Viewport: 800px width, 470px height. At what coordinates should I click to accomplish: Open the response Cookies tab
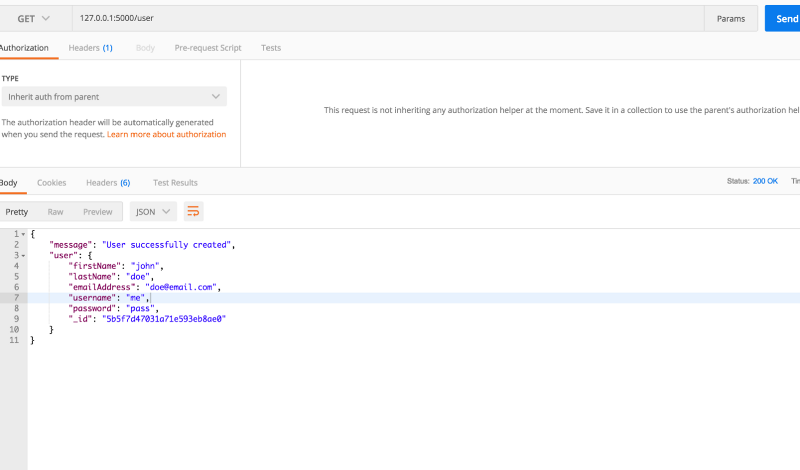pyautogui.click(x=52, y=183)
